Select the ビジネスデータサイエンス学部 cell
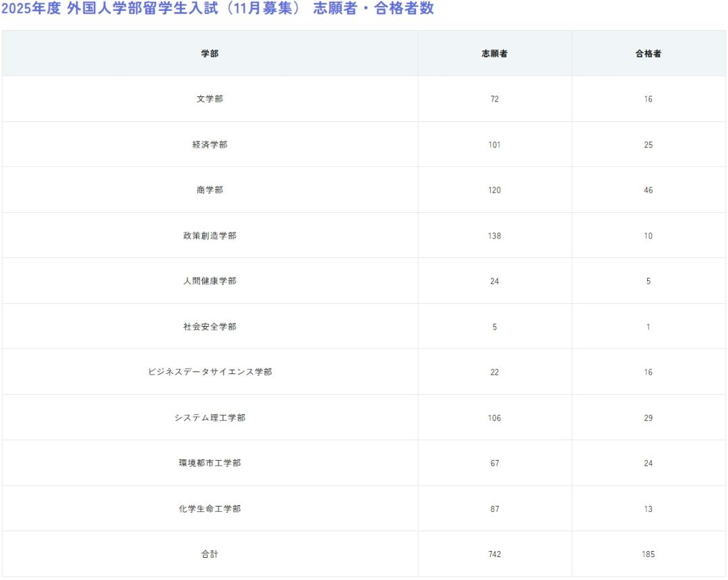This screenshot has height=580, width=728. (210, 372)
